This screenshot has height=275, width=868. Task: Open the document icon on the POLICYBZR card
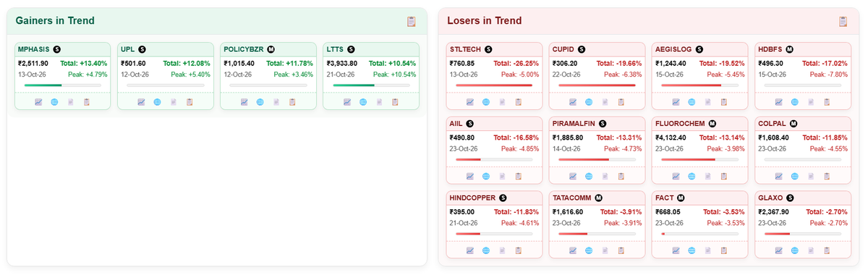click(x=276, y=102)
